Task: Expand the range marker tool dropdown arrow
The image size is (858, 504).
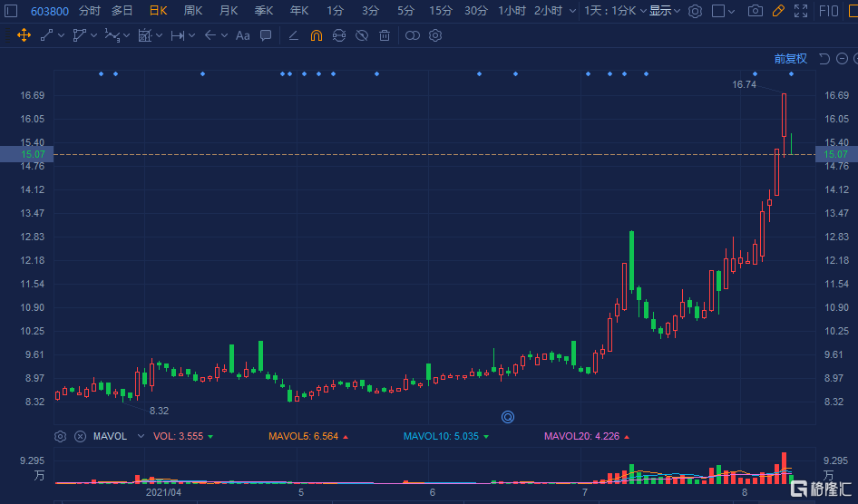Action: (191, 35)
